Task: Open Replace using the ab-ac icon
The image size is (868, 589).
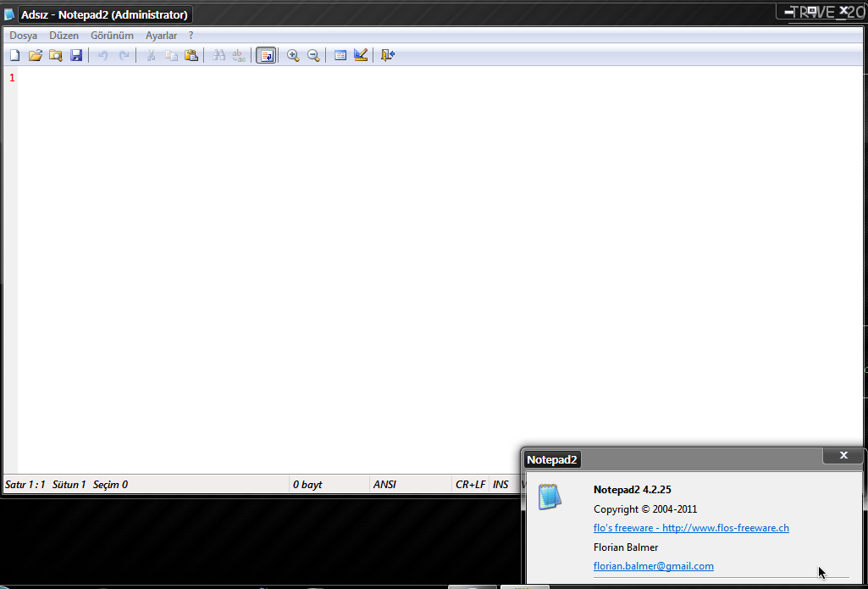Action: tap(239, 55)
